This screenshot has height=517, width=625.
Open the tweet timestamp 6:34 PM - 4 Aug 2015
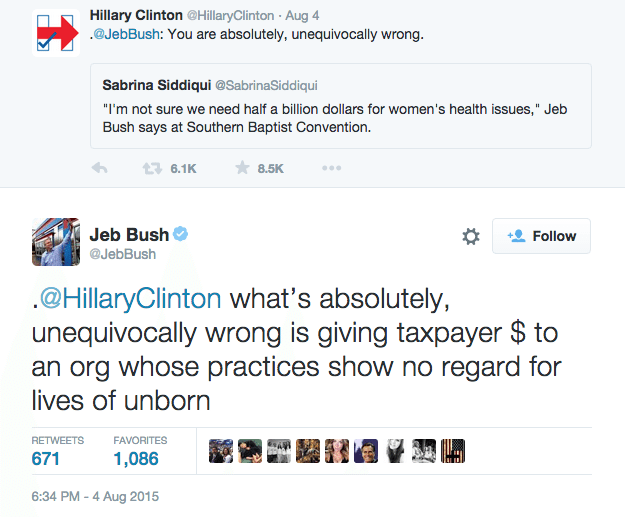(x=96, y=497)
